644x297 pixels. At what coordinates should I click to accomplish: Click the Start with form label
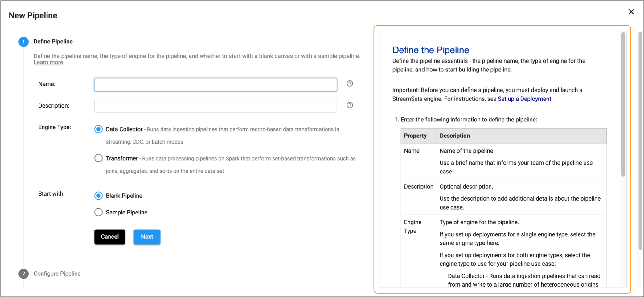51,194
